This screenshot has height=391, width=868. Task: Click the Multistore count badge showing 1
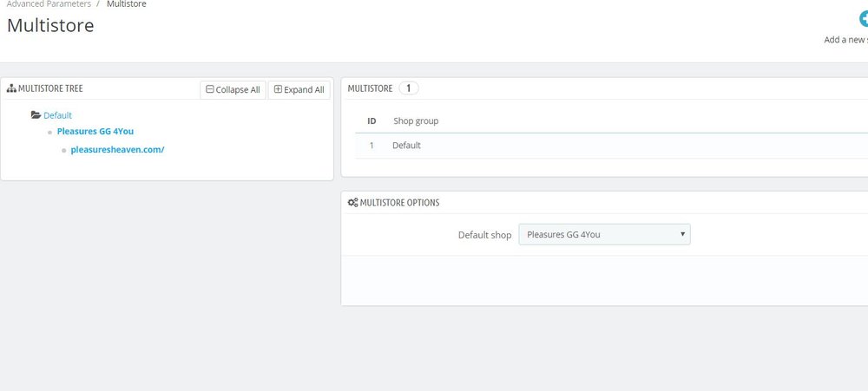tap(409, 88)
